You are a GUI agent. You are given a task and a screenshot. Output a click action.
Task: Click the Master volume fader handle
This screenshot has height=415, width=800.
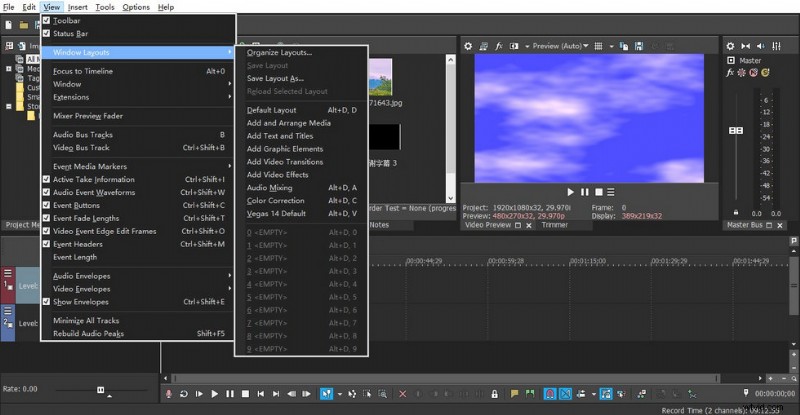coord(736,131)
